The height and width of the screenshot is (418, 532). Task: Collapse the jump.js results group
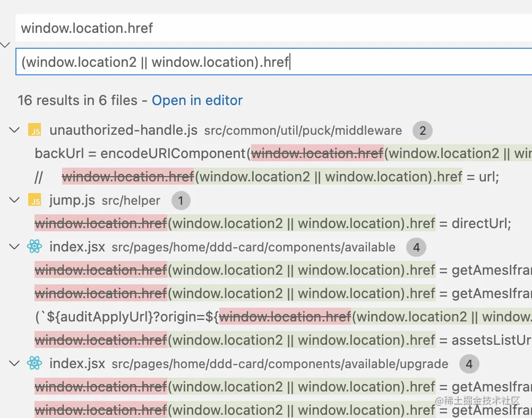coord(14,200)
